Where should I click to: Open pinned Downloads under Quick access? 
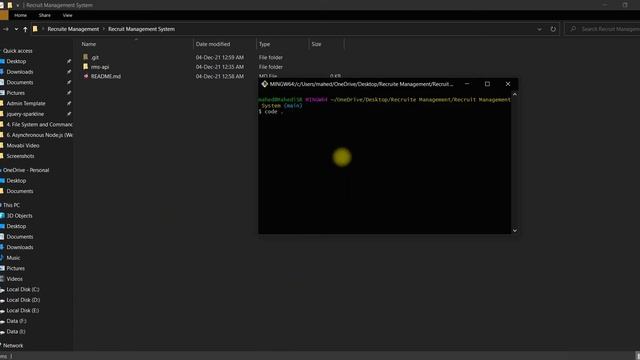pyautogui.click(x=20, y=72)
